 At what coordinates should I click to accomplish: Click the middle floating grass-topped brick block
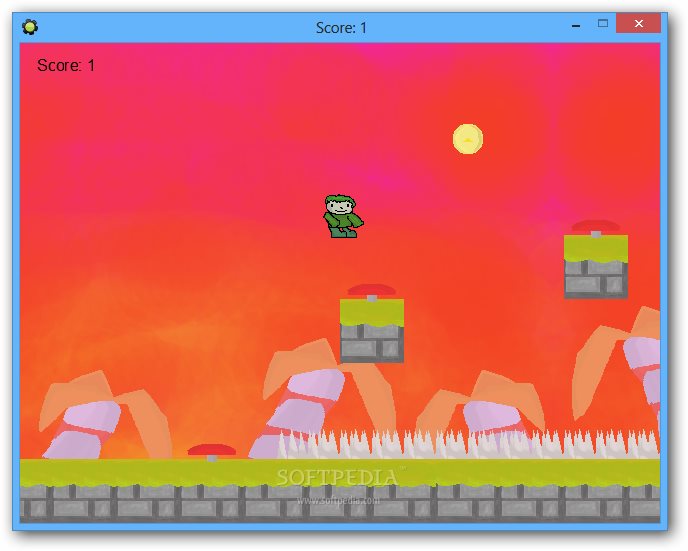[372, 331]
